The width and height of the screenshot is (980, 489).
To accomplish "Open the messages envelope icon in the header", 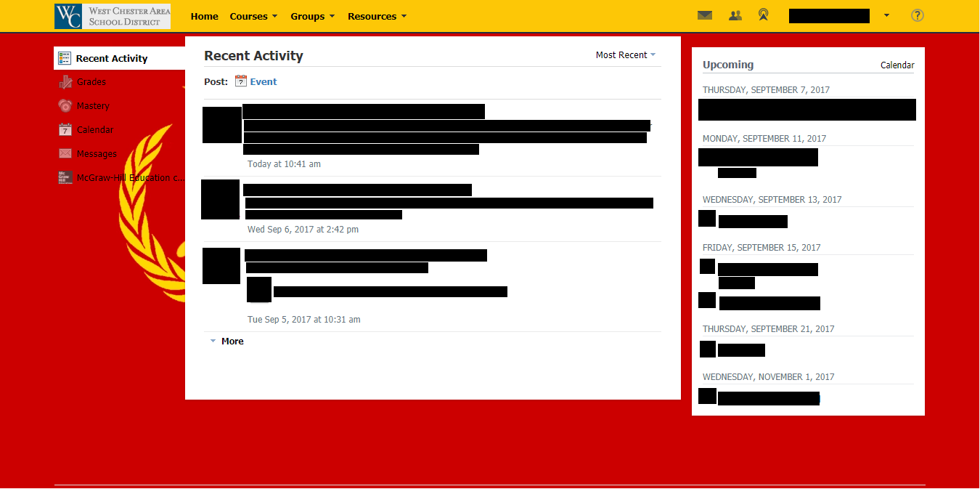I will coord(704,15).
